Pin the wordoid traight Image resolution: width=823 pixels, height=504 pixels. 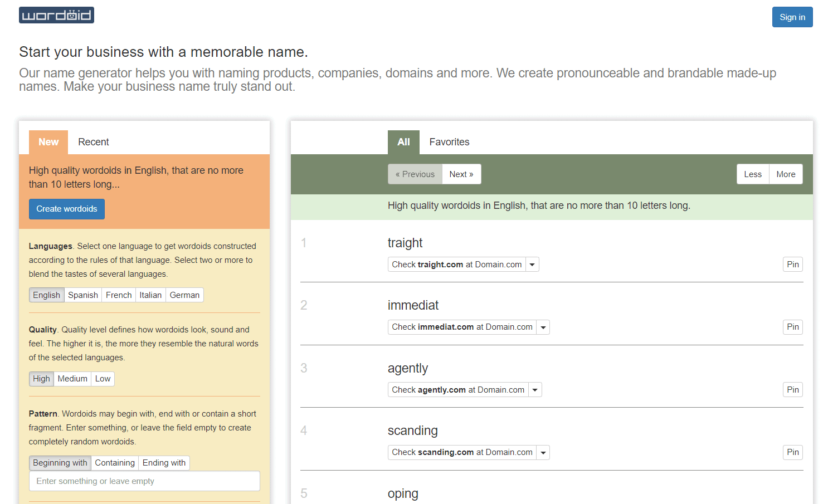(x=792, y=265)
